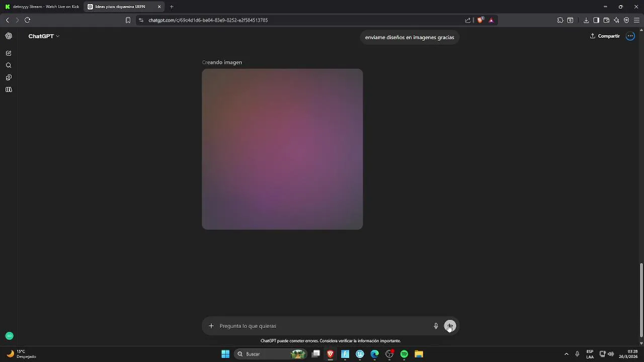Open the ChatGPT model selector dropdown
Image resolution: width=644 pixels, height=362 pixels.
click(44, 36)
